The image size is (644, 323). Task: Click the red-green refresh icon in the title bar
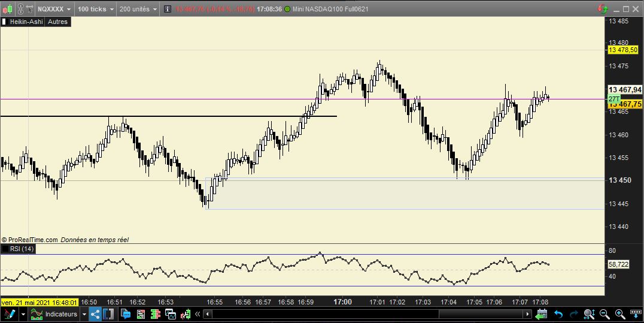pyautogui.click(x=603, y=8)
